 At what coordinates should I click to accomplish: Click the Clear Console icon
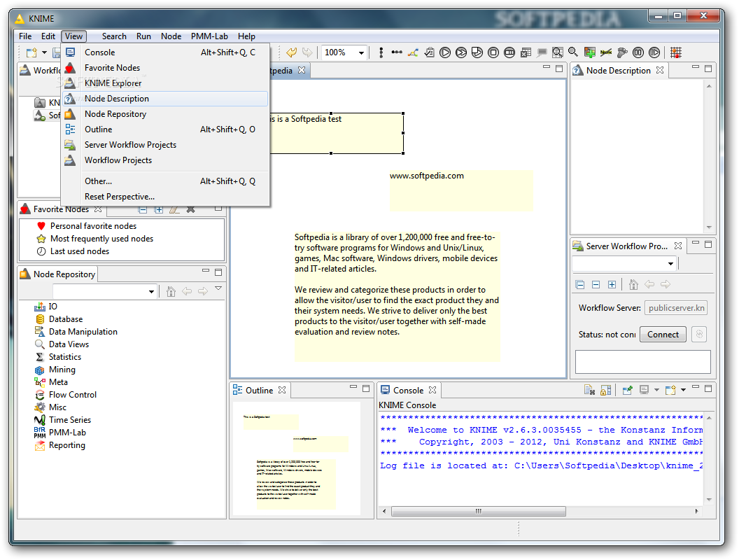coord(589,390)
